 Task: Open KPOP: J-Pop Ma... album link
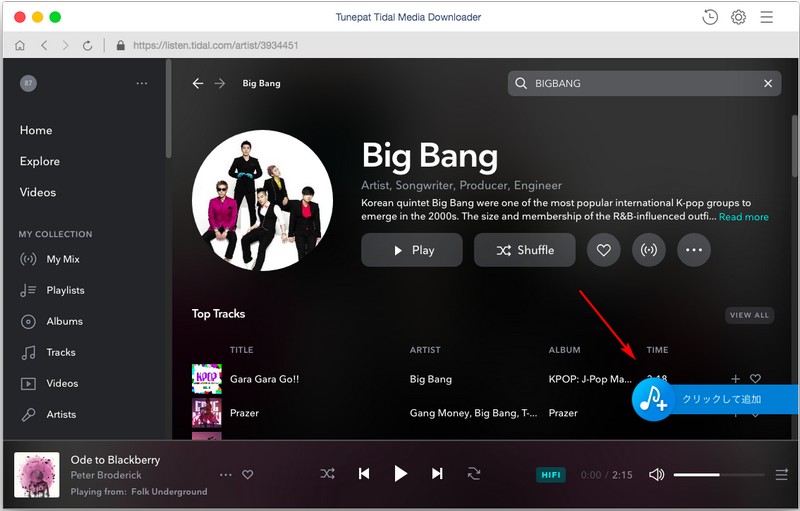coord(590,379)
